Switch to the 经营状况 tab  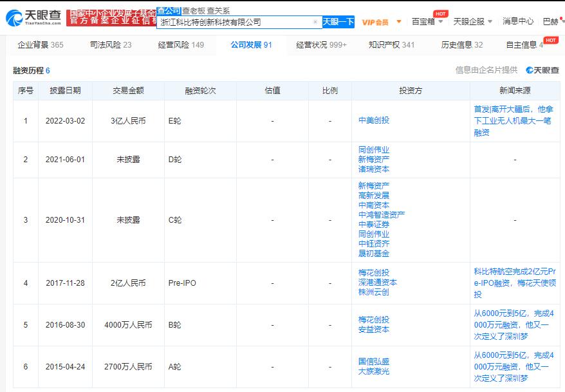(321, 44)
